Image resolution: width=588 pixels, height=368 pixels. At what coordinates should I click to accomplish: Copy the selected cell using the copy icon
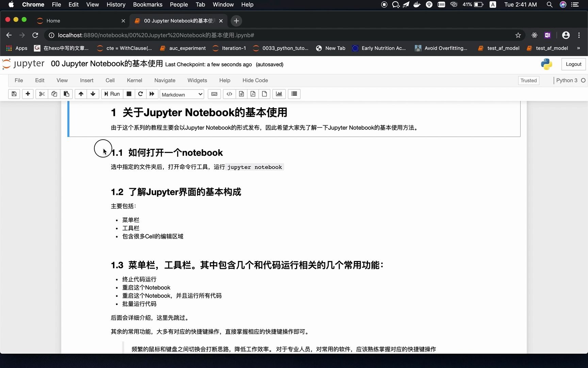pyautogui.click(x=54, y=94)
